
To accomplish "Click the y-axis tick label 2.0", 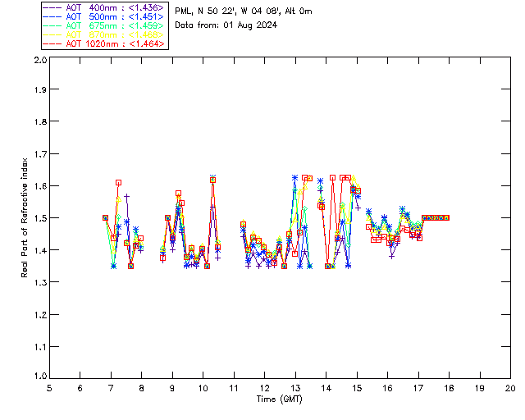I will pyautogui.click(x=40, y=60).
